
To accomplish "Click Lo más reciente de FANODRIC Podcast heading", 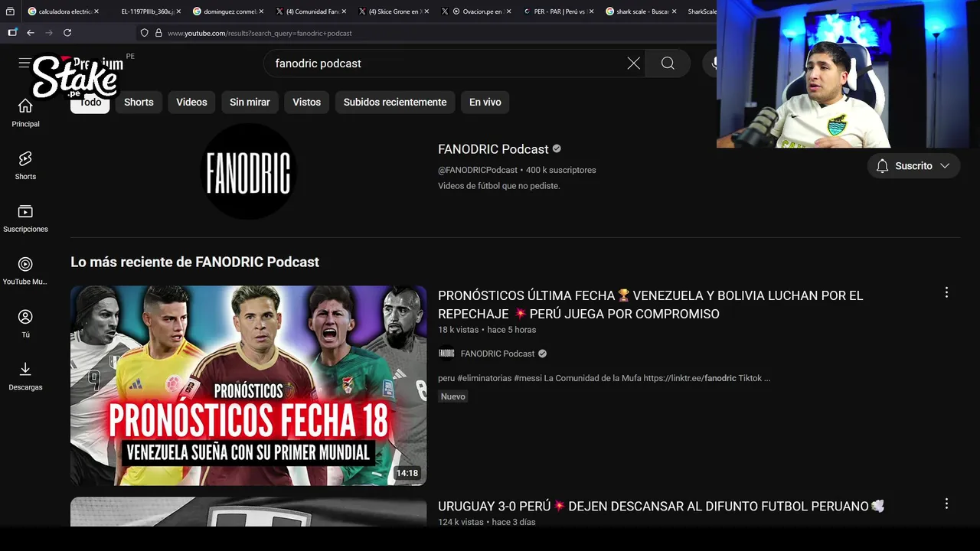I will coord(194,262).
